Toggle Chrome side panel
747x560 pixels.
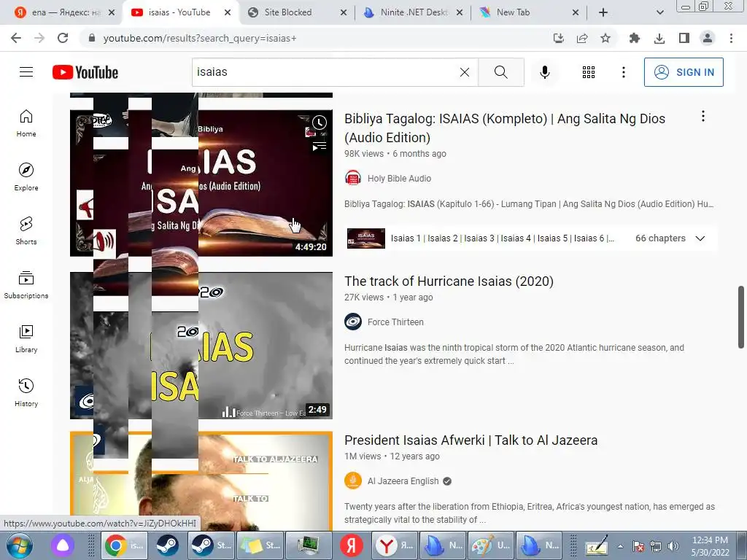(x=684, y=38)
